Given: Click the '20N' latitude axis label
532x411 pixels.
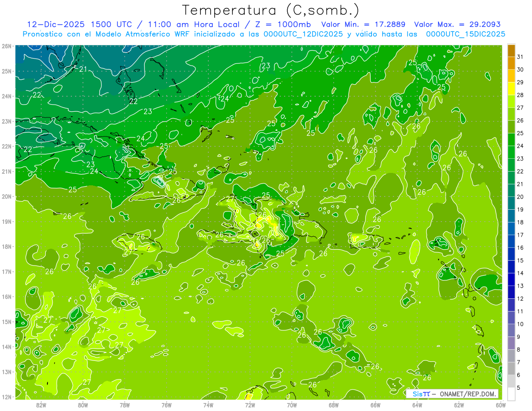Looking at the screenshot, I should pyautogui.click(x=7, y=196).
